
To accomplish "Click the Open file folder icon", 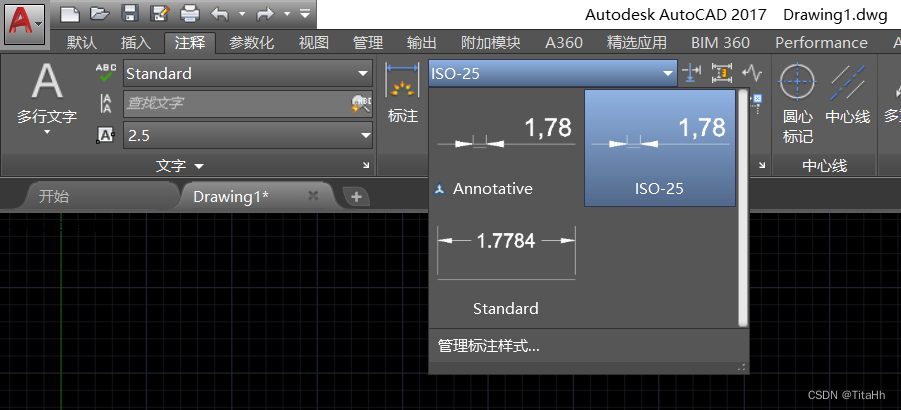I will point(100,13).
